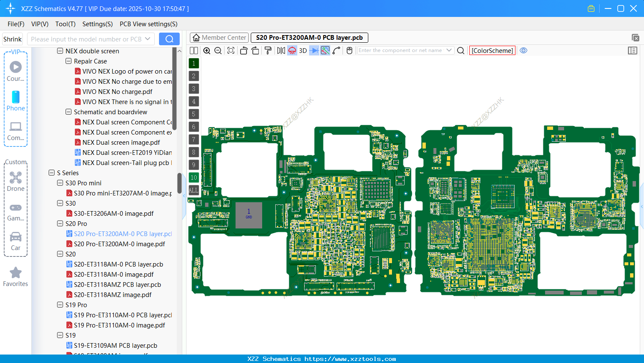Activate the board flip/mirror tool
This screenshot has height=363, width=644.
point(281,50)
